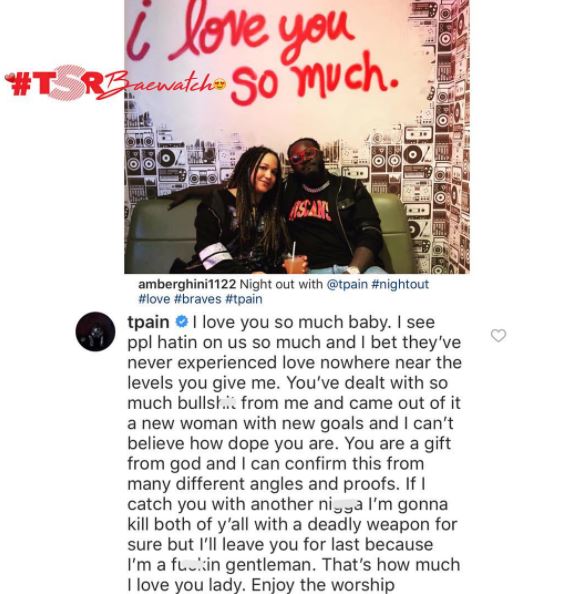Open tpain's round profile picture
582x594 pixels.
tap(95, 331)
